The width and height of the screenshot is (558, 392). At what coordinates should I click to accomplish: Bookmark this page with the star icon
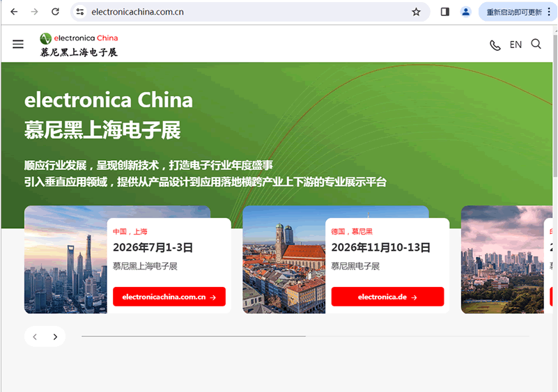(x=416, y=12)
